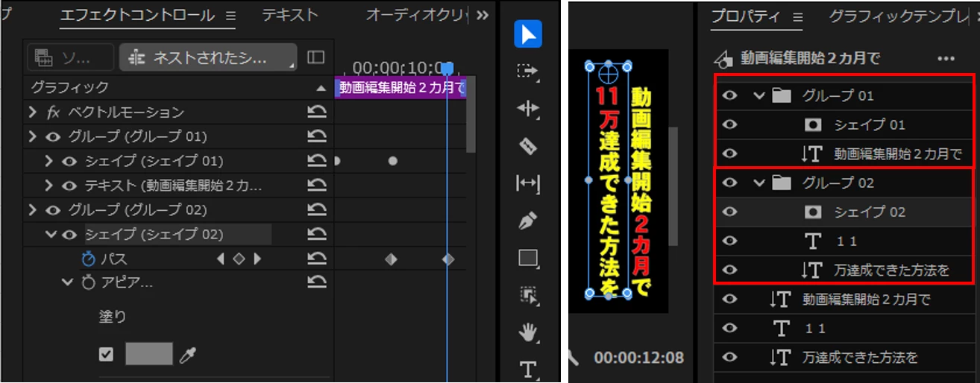Switch to プロパティ tab
The width and height of the screenshot is (980, 383).
click(x=744, y=16)
